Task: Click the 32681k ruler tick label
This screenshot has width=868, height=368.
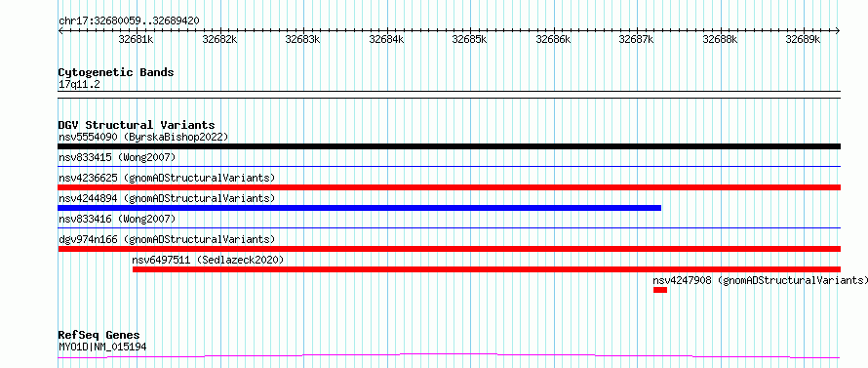Action: [x=137, y=39]
